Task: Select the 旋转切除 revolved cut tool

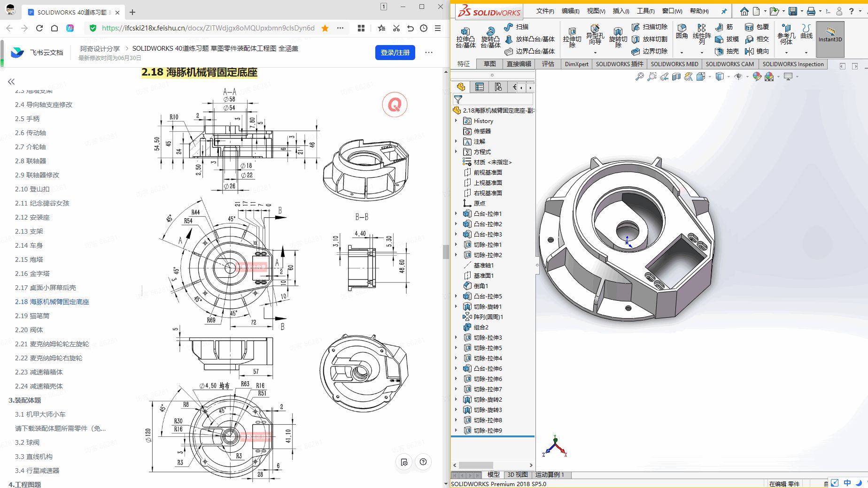Action: pyautogui.click(x=618, y=38)
